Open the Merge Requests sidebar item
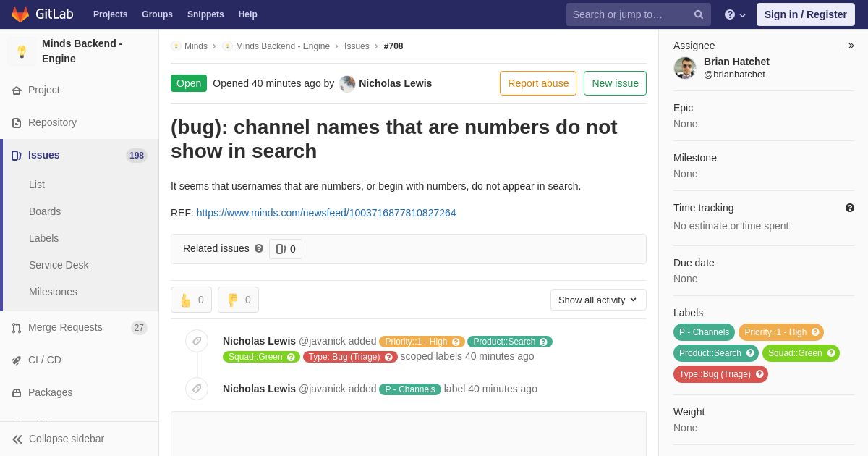The width and height of the screenshot is (868, 456). [x=80, y=327]
